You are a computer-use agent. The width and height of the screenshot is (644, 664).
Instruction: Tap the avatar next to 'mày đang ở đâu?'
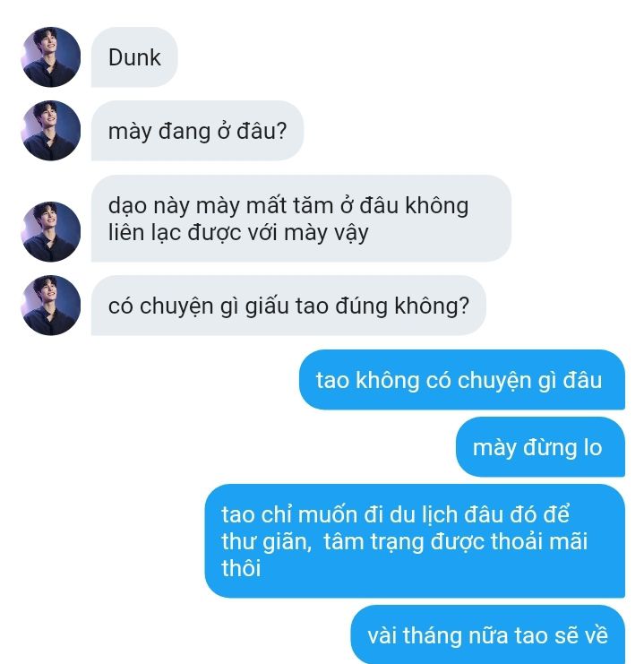pos(51,131)
